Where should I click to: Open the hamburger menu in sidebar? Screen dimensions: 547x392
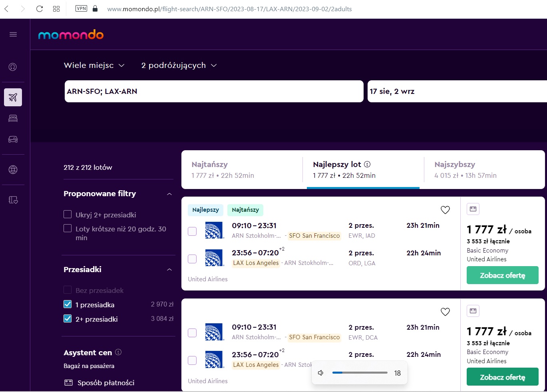coord(13,34)
